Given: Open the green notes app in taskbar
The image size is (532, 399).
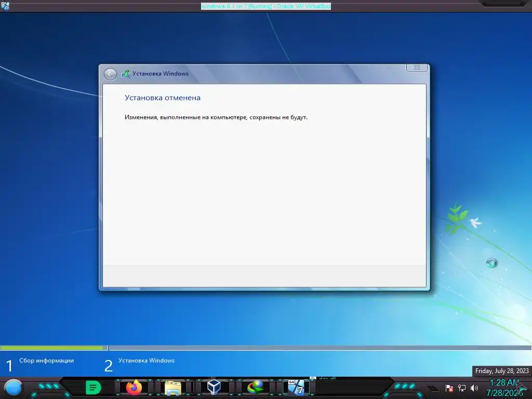Looking at the screenshot, I should [x=94, y=388].
